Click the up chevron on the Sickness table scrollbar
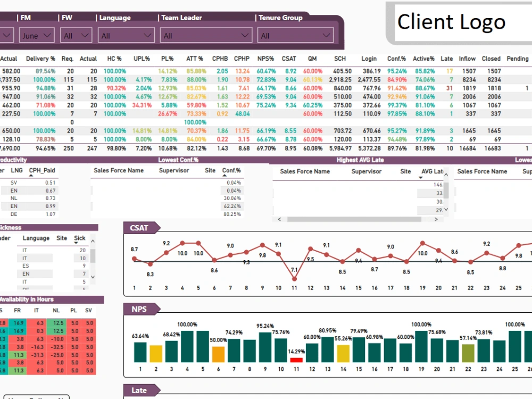The height and width of the screenshot is (399, 532). coord(93,241)
